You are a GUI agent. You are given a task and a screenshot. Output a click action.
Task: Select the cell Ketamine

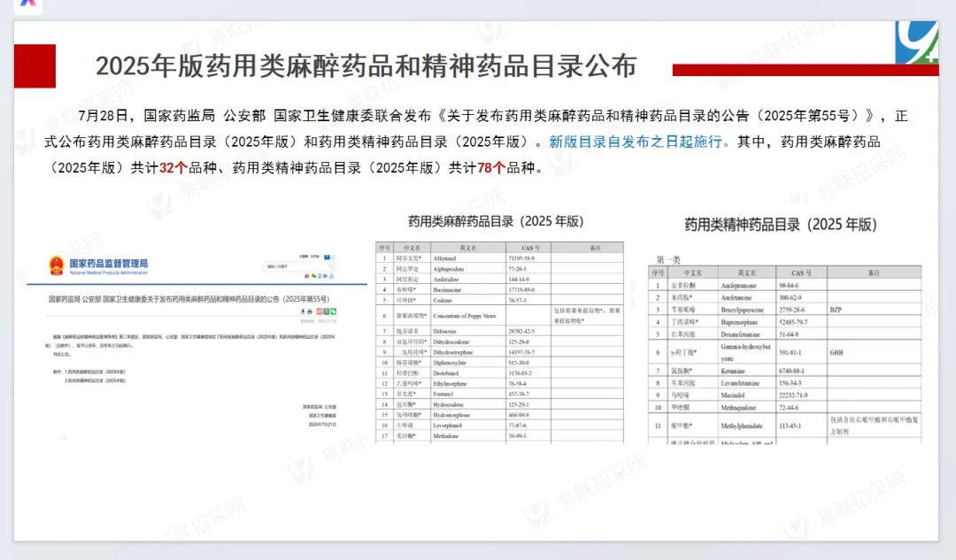(747, 371)
